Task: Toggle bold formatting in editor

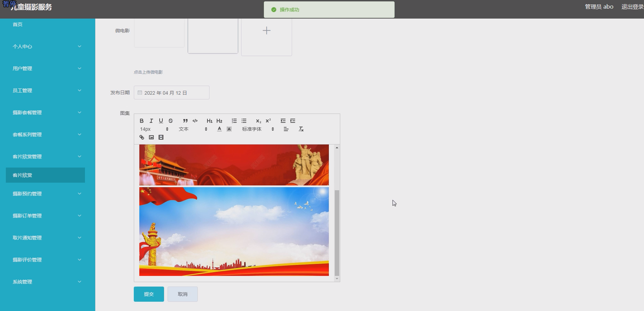Action: pos(141,121)
